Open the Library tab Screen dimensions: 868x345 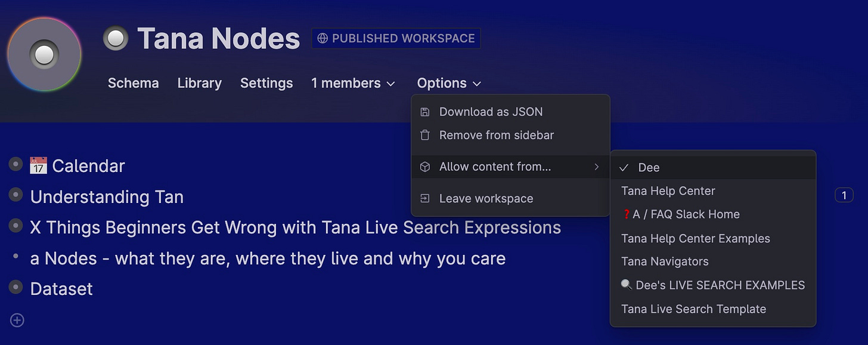[200, 83]
